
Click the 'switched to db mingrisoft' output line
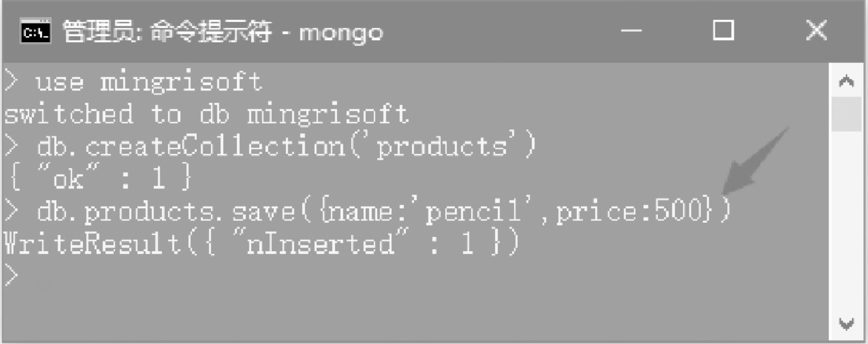[x=206, y=114]
